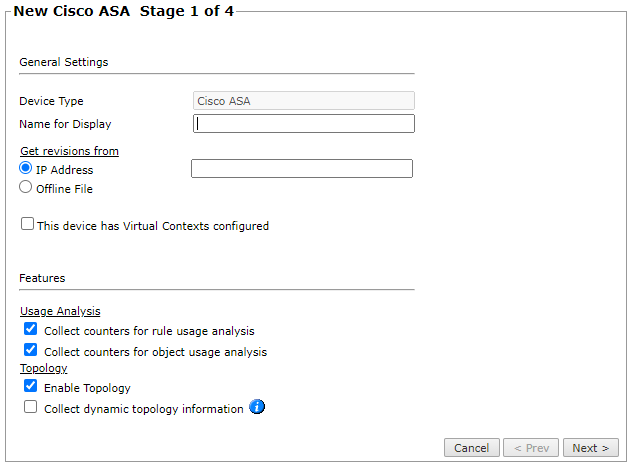This screenshot has width=632, height=465.
Task: Click the 'Features' section heading
Action: [42, 278]
